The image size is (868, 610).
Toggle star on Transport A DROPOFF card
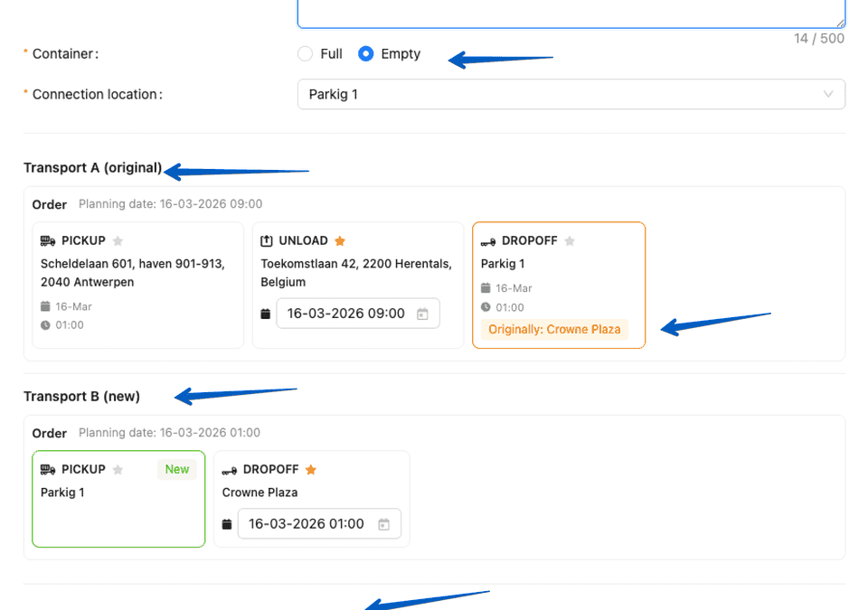tap(570, 240)
